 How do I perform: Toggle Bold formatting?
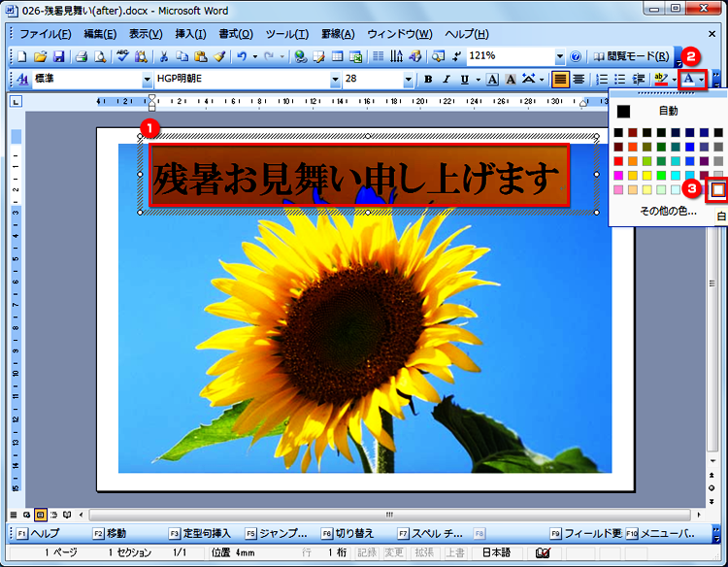point(428,80)
